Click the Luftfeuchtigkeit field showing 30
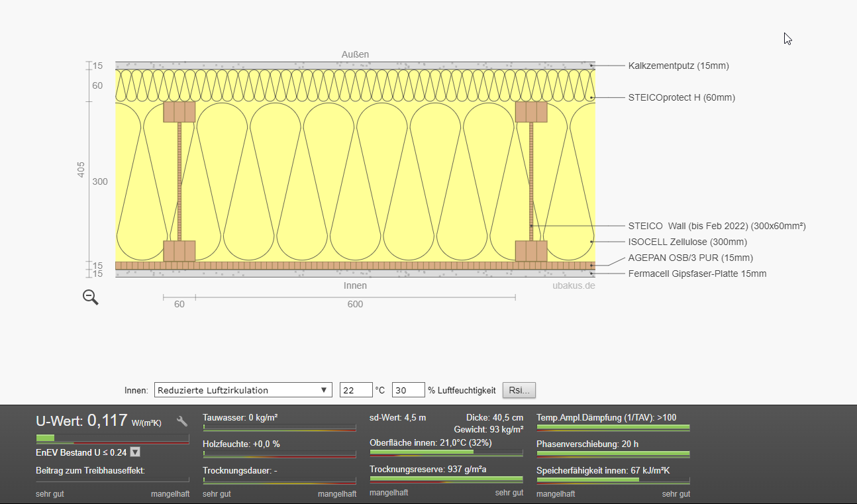 (x=409, y=390)
